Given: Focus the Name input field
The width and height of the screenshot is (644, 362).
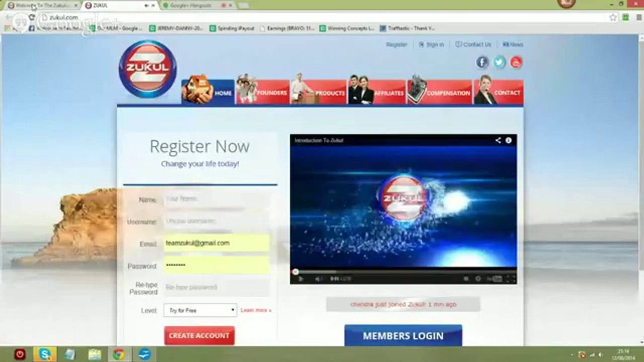Looking at the screenshot, I should coord(216,199).
